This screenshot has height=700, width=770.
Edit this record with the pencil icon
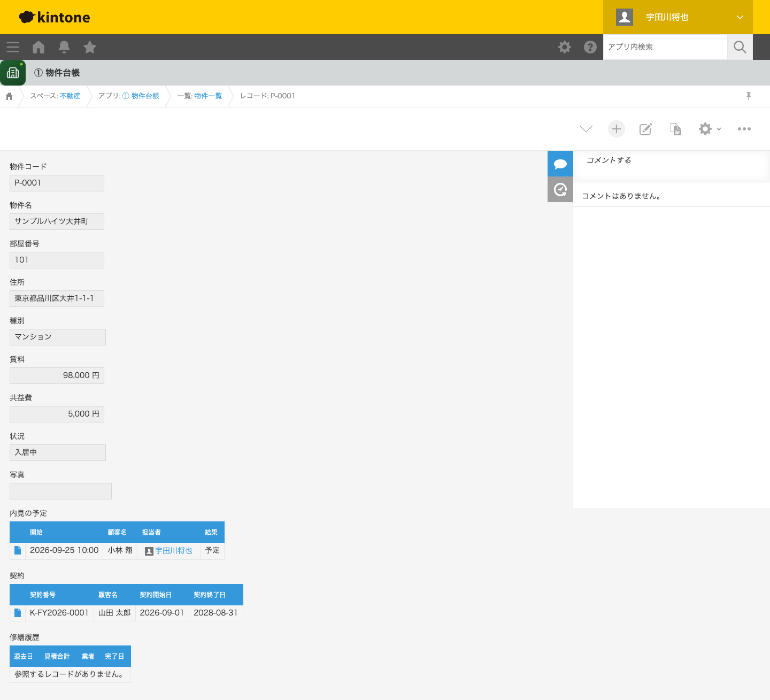[646, 129]
